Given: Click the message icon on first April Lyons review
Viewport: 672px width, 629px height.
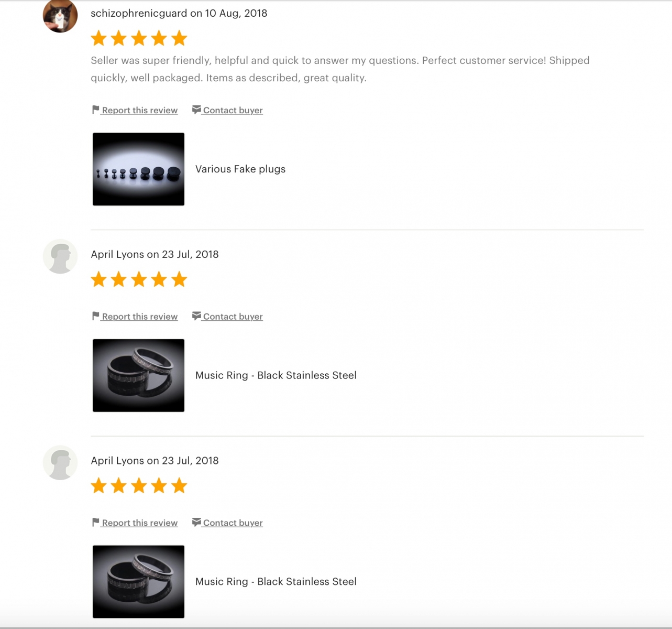Looking at the screenshot, I should point(196,316).
